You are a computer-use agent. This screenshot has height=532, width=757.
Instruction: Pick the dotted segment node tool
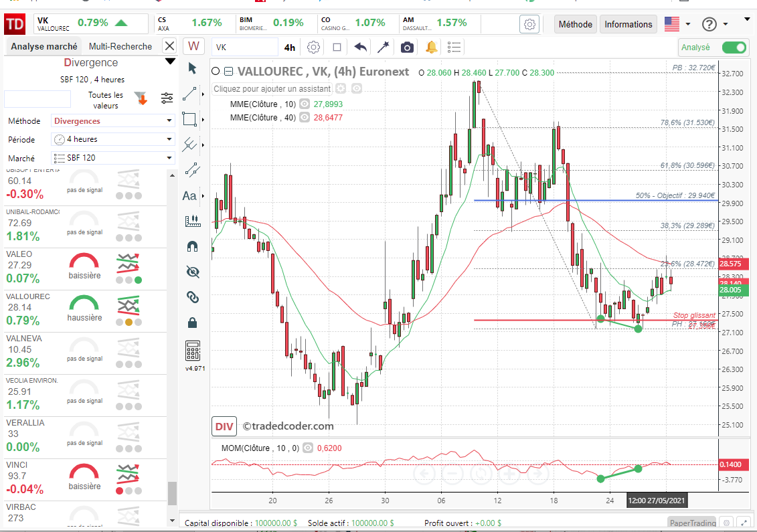tap(192, 170)
